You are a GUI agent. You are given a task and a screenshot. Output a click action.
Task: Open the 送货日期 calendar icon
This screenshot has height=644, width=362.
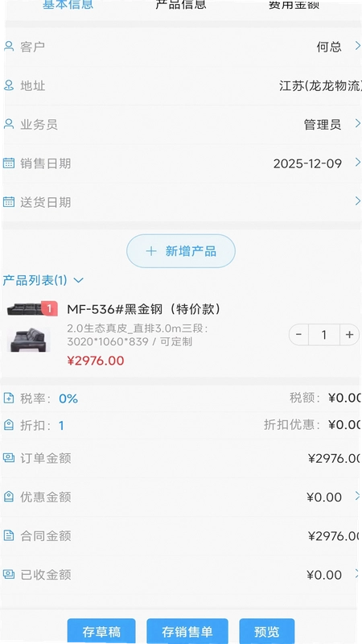(9, 202)
